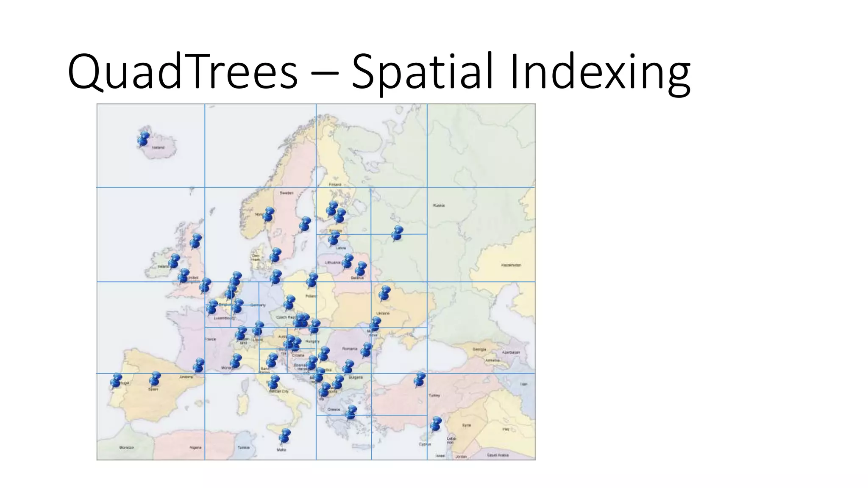Image resolution: width=868 pixels, height=488 pixels.
Task: Select the pushpin above the Bulgaria label
Action: click(x=348, y=367)
